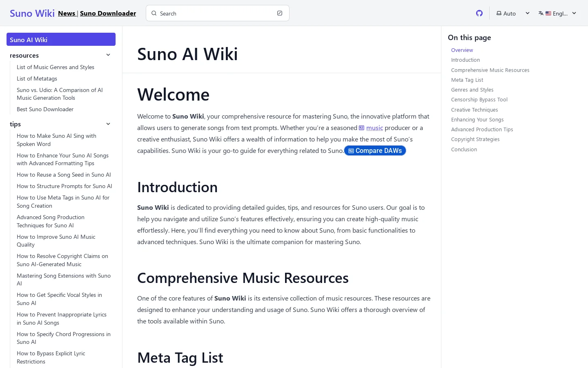Open How to Reuse a Song Seed
This screenshot has width=588, height=368.
click(x=64, y=175)
